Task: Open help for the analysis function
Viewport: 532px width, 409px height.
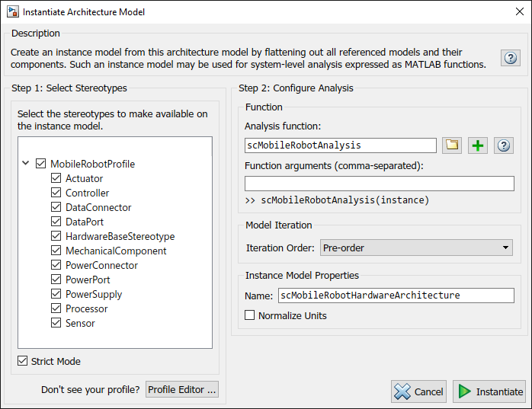Action: pyautogui.click(x=503, y=145)
